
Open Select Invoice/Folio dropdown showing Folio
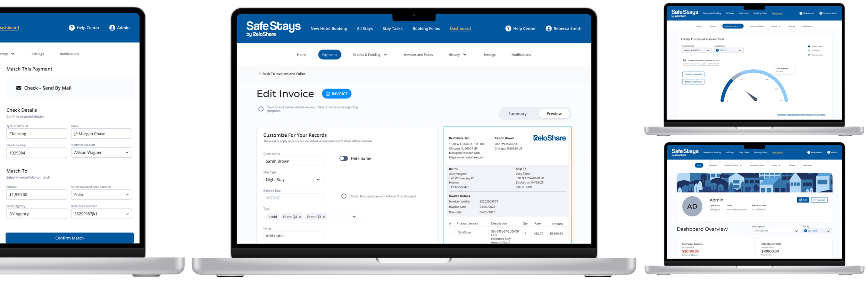click(x=101, y=195)
